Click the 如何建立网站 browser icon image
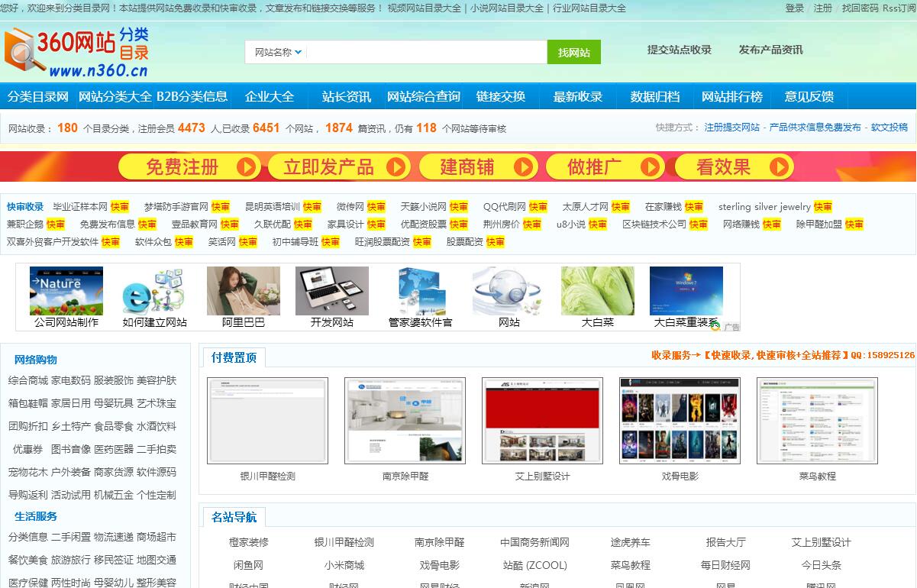This screenshot has height=588, width=917. (154, 291)
